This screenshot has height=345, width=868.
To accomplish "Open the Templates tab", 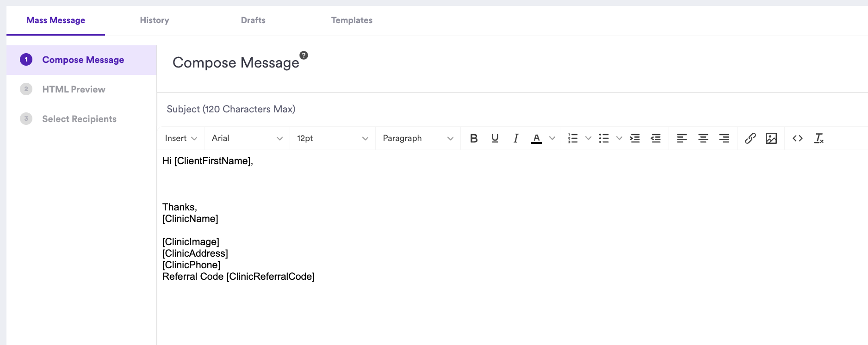I will [x=352, y=20].
